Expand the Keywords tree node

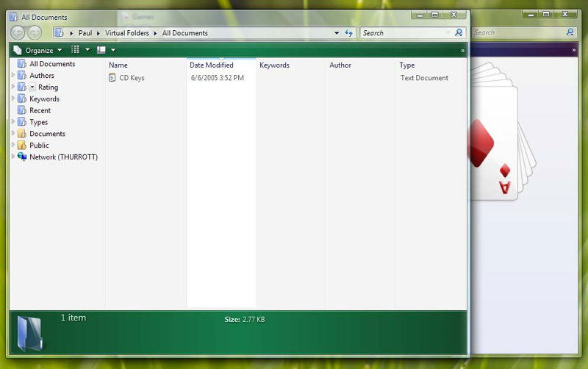13,98
